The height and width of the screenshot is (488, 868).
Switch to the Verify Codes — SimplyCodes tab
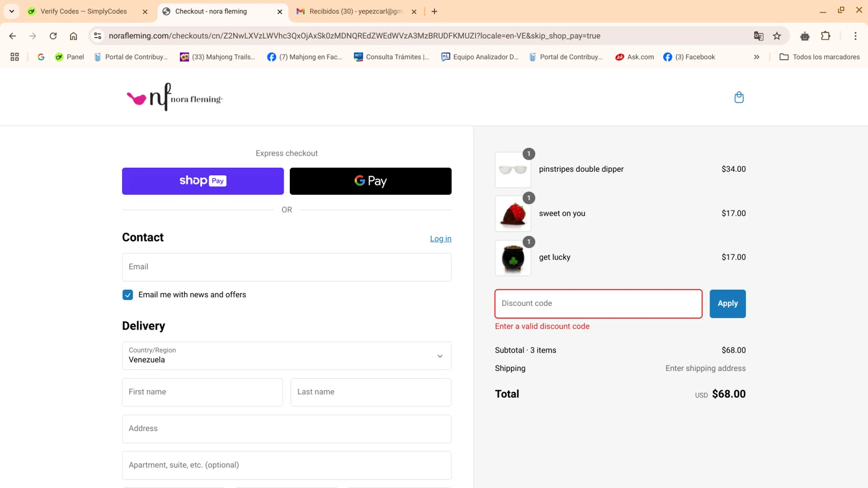[84, 12]
